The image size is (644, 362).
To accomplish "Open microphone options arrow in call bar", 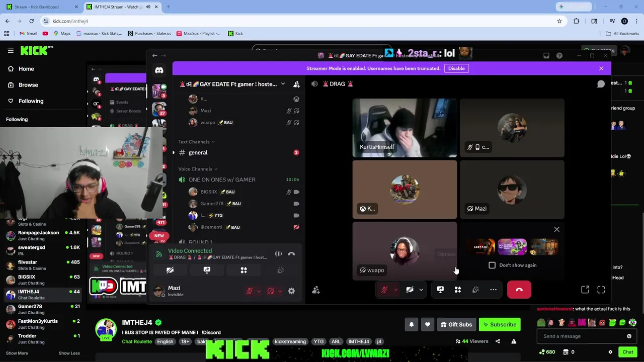I will pos(395,290).
